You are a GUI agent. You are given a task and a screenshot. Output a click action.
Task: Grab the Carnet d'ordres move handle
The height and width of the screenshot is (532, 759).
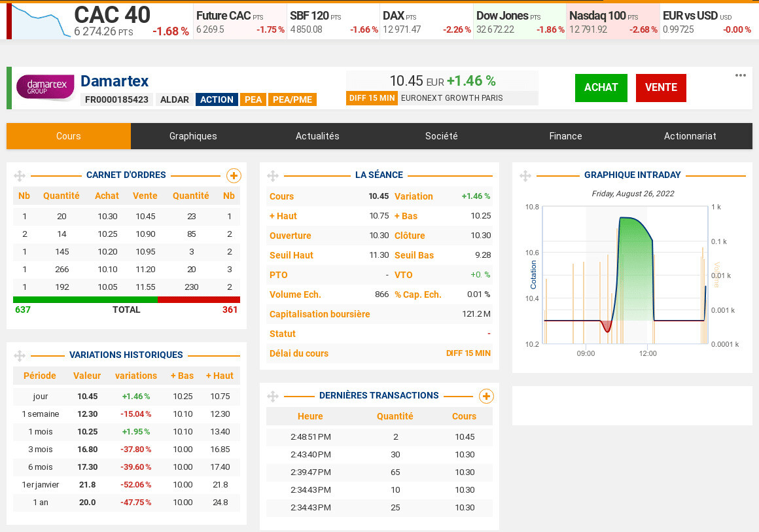point(20,176)
